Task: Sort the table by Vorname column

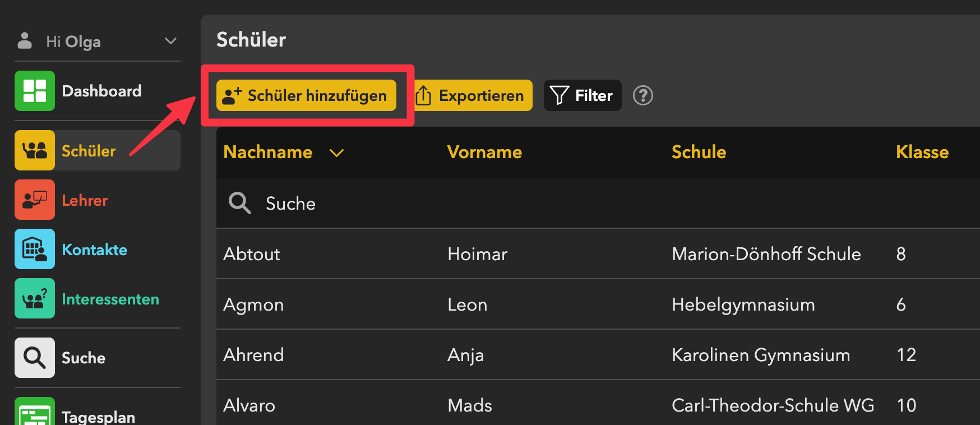Action: (484, 153)
